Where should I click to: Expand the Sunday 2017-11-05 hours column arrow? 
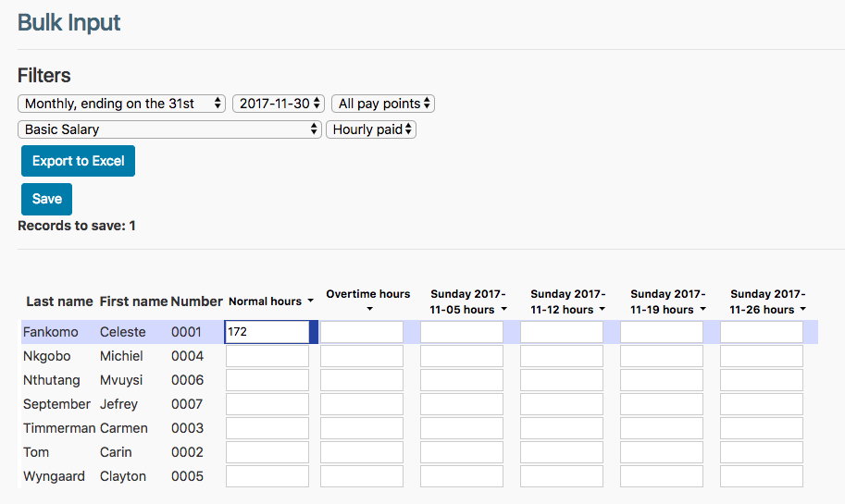pyautogui.click(x=502, y=309)
